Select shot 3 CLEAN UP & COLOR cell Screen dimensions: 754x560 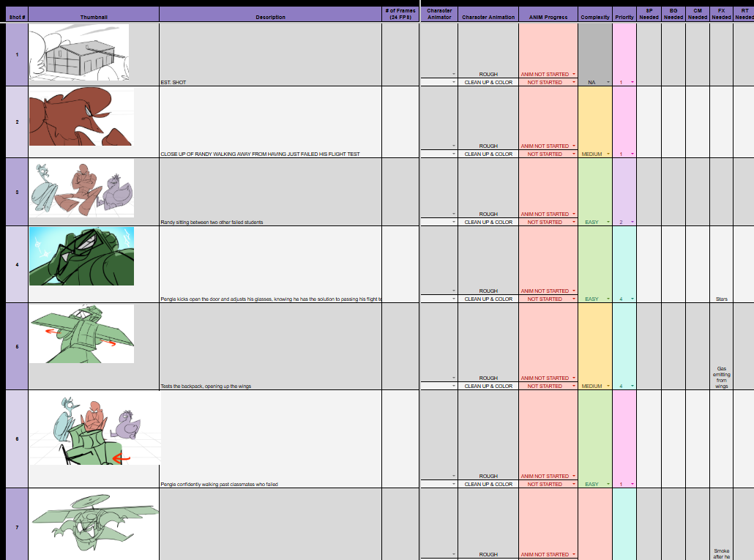pyautogui.click(x=488, y=222)
